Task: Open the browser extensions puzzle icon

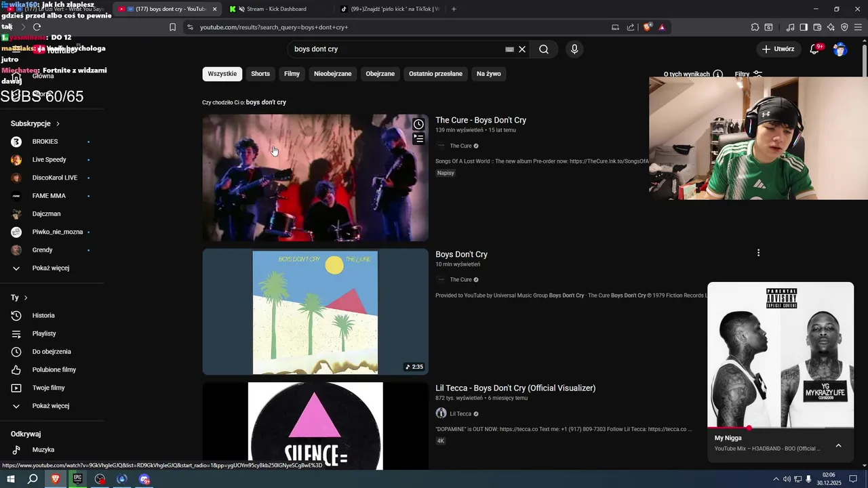Action: coord(755,27)
